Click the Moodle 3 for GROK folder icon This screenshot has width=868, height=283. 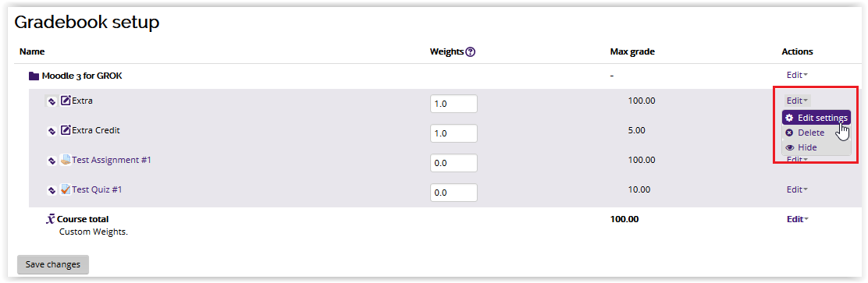(x=34, y=76)
